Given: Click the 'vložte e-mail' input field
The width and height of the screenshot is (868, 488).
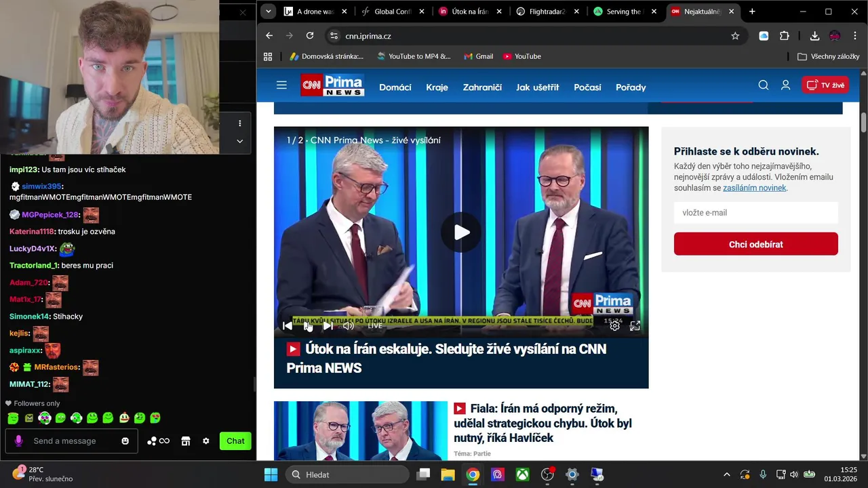Looking at the screenshot, I should 756,213.
